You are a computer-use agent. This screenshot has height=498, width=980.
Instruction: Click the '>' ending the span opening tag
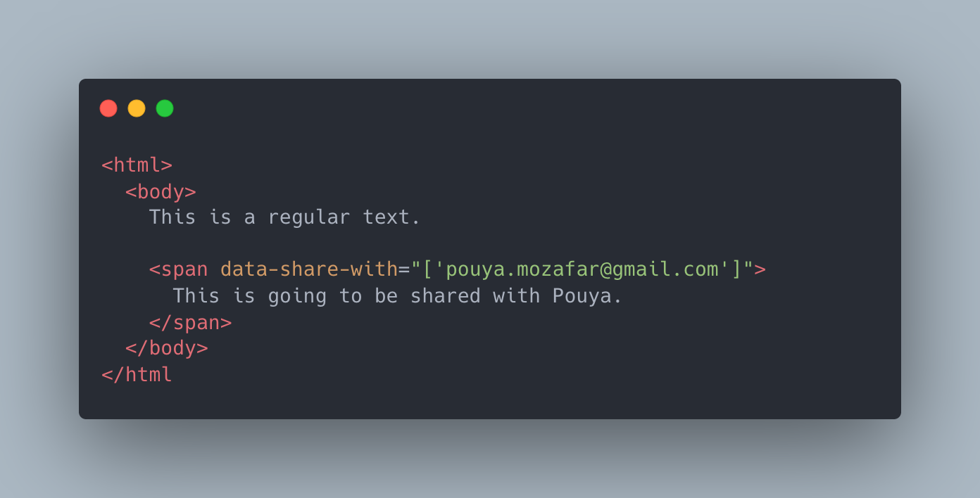(760, 269)
